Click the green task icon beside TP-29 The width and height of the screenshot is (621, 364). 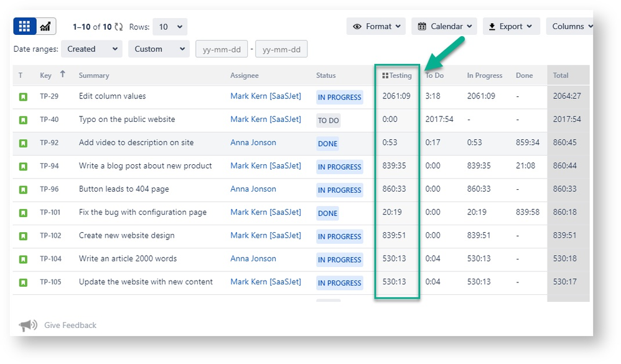point(23,97)
